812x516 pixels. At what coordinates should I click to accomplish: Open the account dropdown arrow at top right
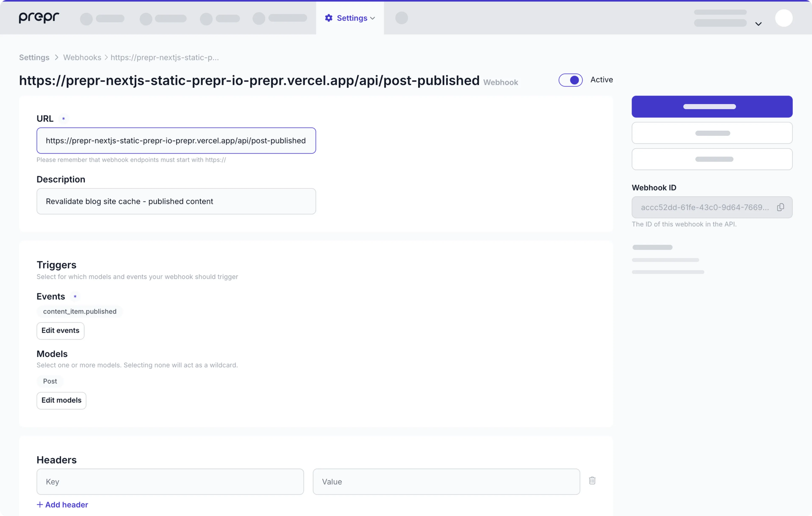(758, 24)
